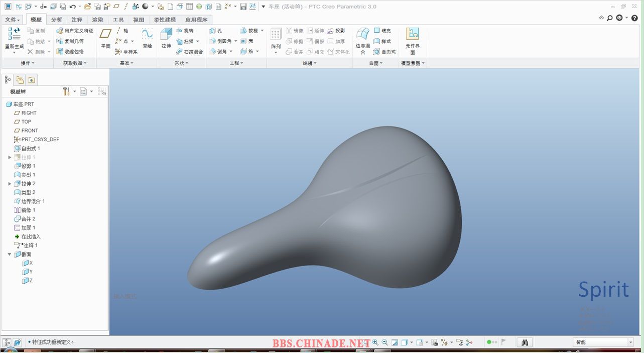Expand the 形状 group dropdown
This screenshot has height=353, width=644.
coord(181,63)
